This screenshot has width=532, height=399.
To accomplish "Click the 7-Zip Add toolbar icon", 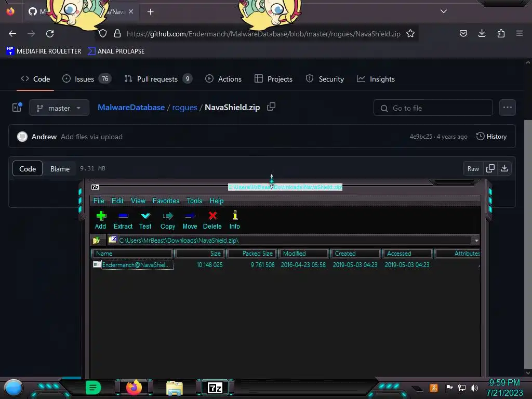I will coord(101,216).
